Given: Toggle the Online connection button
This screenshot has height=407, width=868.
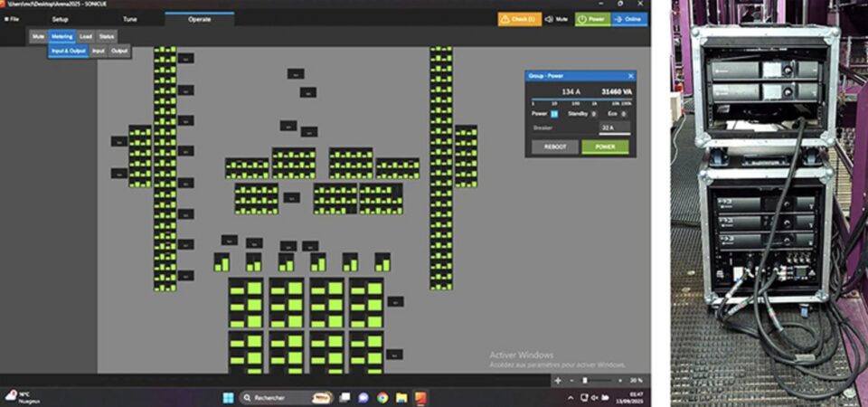Looking at the screenshot, I should pos(630,18).
